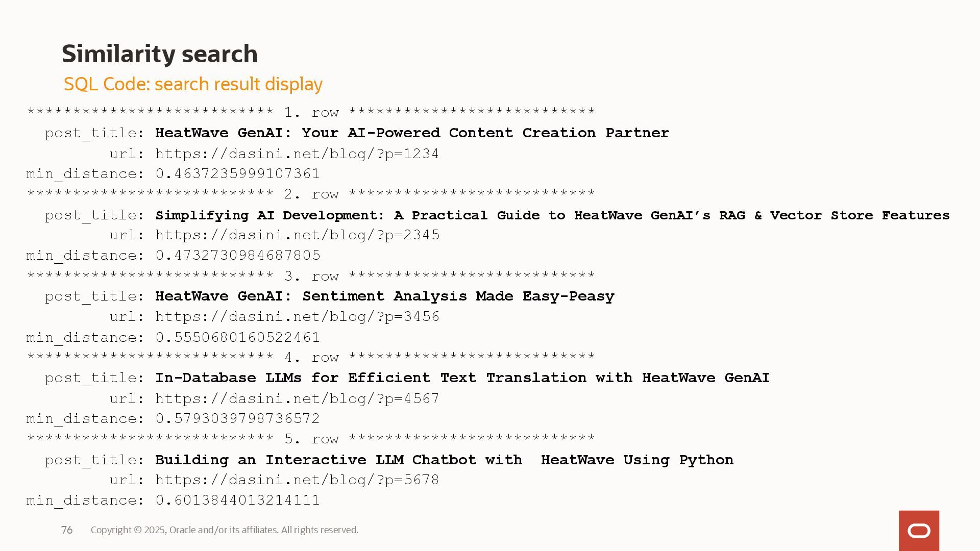Click the min_distance value 0.4732730984687805
Screen dimensions: 980x551
[x=238, y=255]
